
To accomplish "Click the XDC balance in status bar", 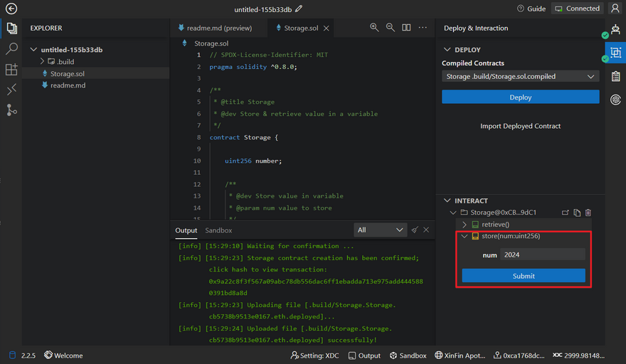I will (578, 355).
